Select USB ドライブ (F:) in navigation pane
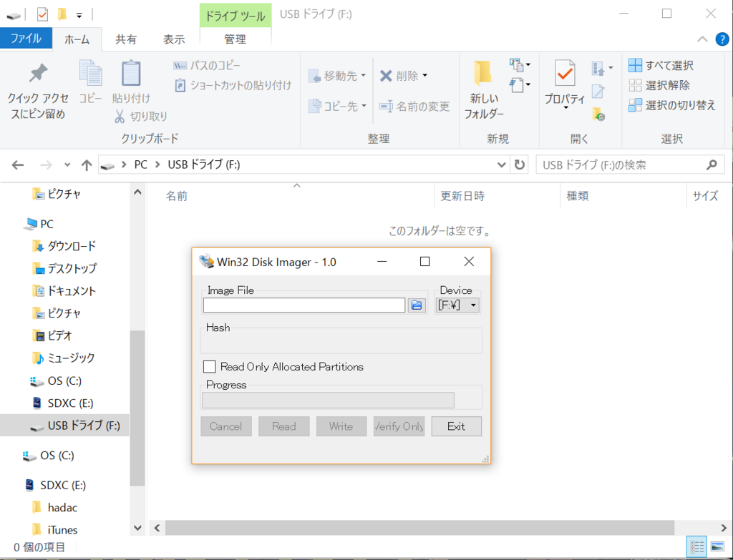 tap(64, 426)
